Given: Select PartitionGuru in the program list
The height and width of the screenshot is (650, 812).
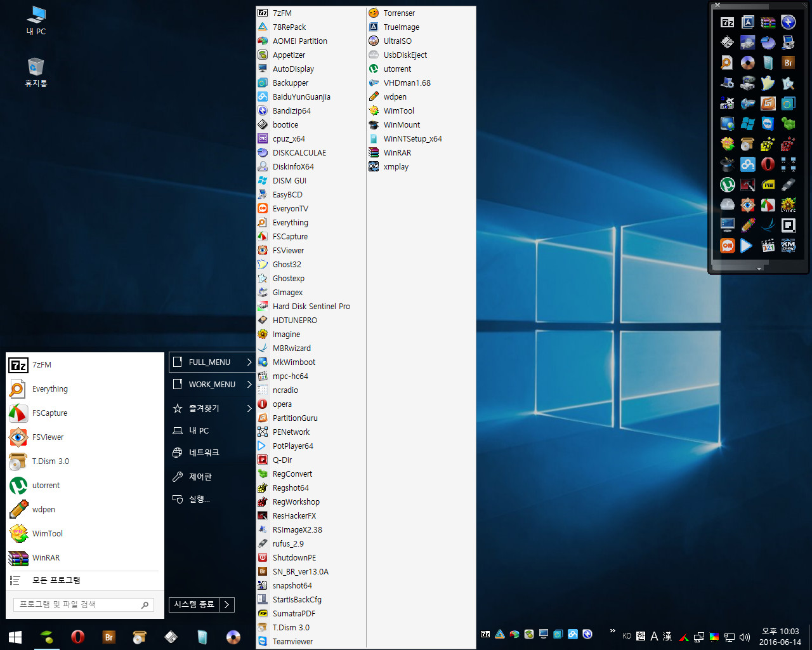Looking at the screenshot, I should (311, 418).
